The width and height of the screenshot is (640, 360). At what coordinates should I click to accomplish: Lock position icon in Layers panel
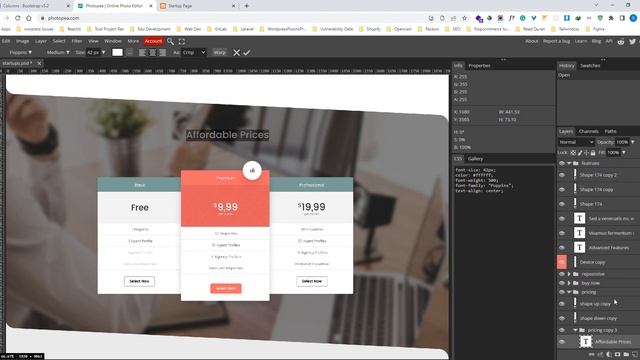click(587, 153)
